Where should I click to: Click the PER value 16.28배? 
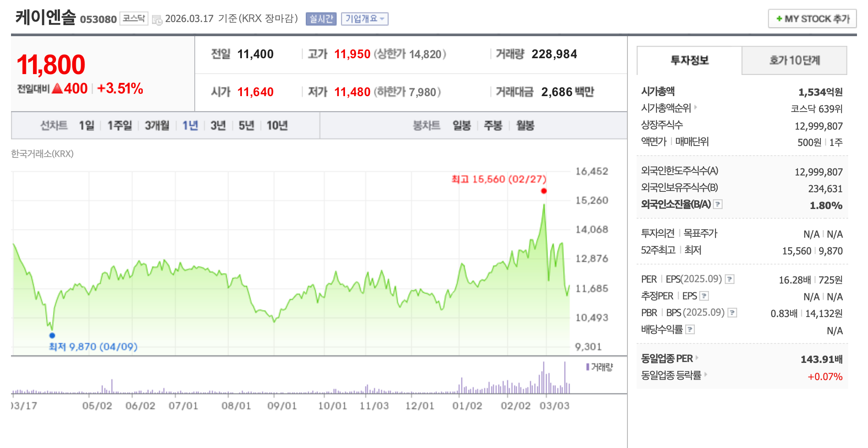point(795,280)
